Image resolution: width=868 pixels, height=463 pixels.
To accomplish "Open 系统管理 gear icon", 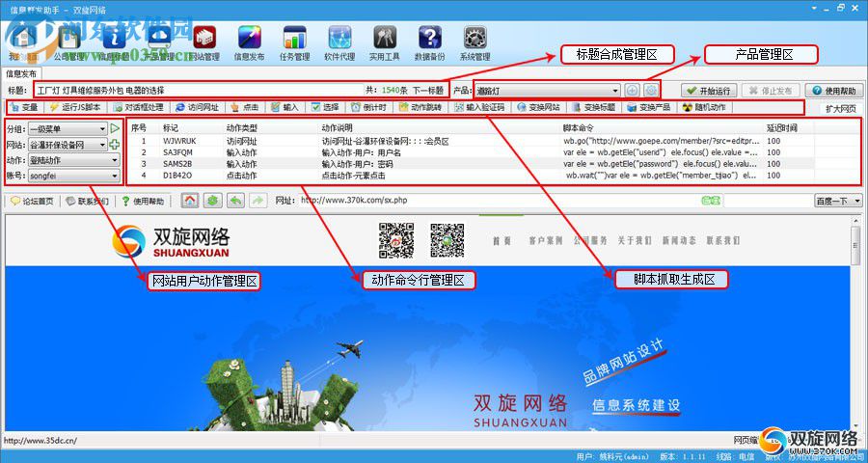I will [475, 43].
